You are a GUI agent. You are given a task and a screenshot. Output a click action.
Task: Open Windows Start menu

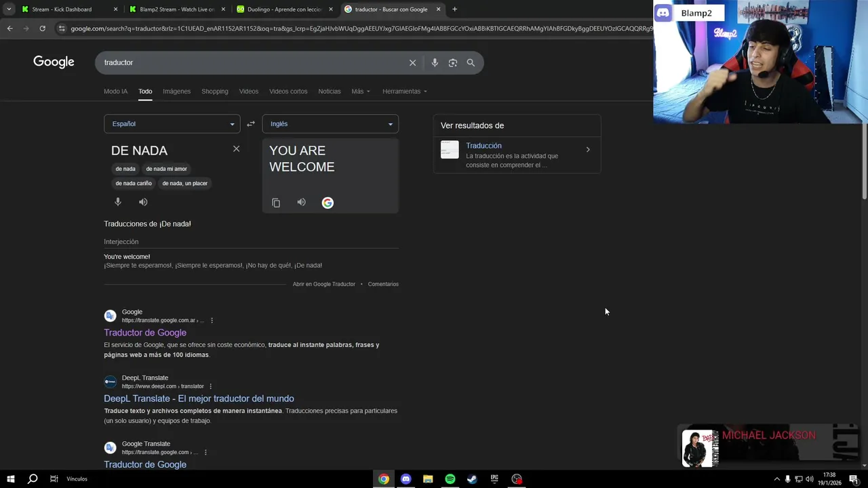[10, 479]
